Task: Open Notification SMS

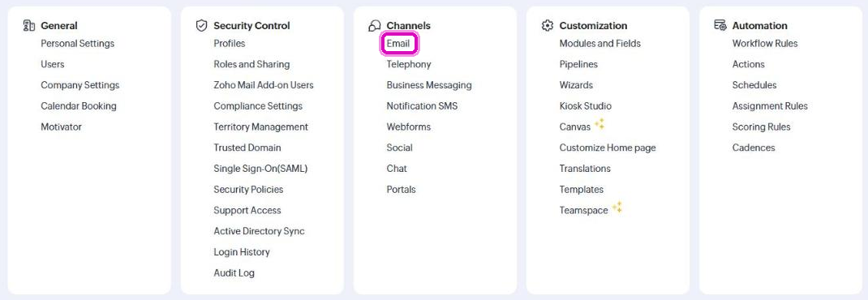Action: pos(423,105)
